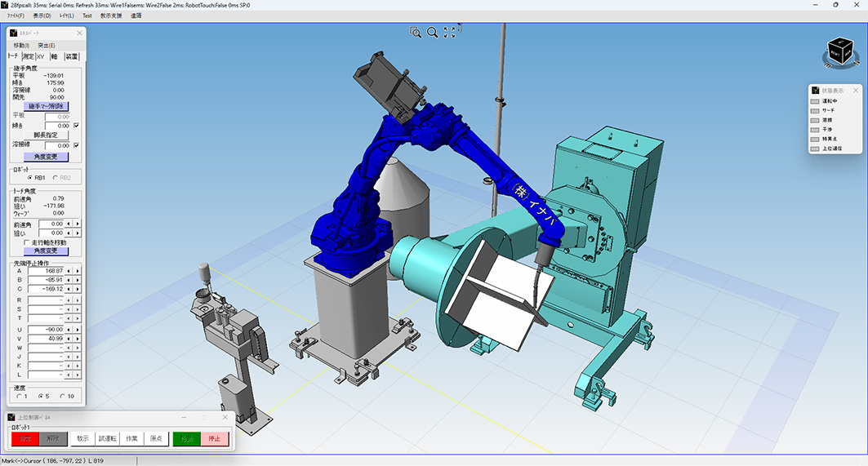This screenshot has height=466, width=868.
Task: Click the 狙い angle input field
Action: [51, 233]
